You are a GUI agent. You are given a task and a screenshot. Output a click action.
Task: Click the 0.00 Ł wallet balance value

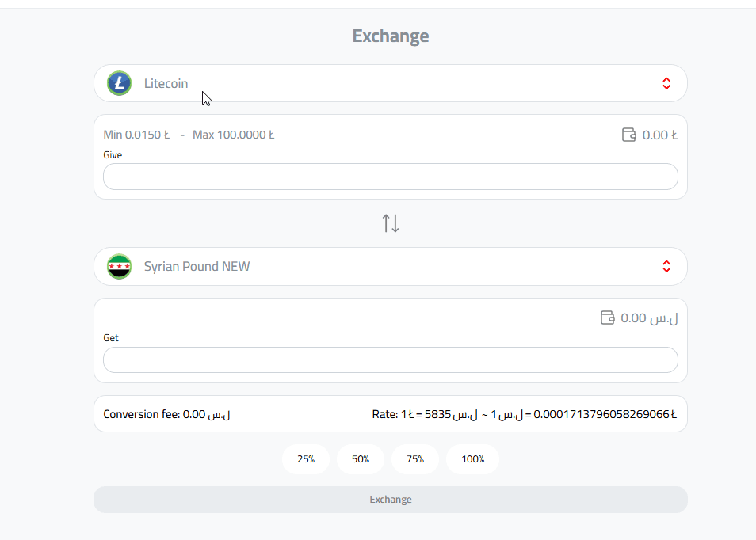click(660, 135)
